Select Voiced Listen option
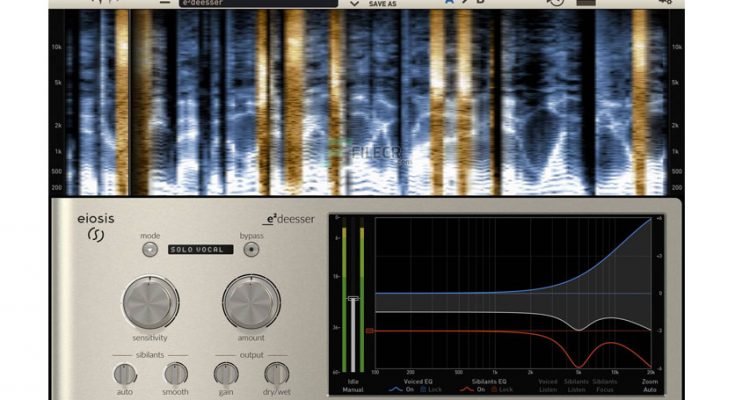Image resolution: width=735 pixels, height=400 pixels. 547,385
